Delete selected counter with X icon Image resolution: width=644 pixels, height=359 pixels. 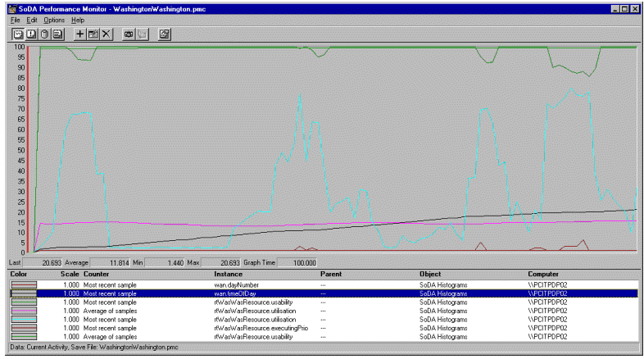107,34
